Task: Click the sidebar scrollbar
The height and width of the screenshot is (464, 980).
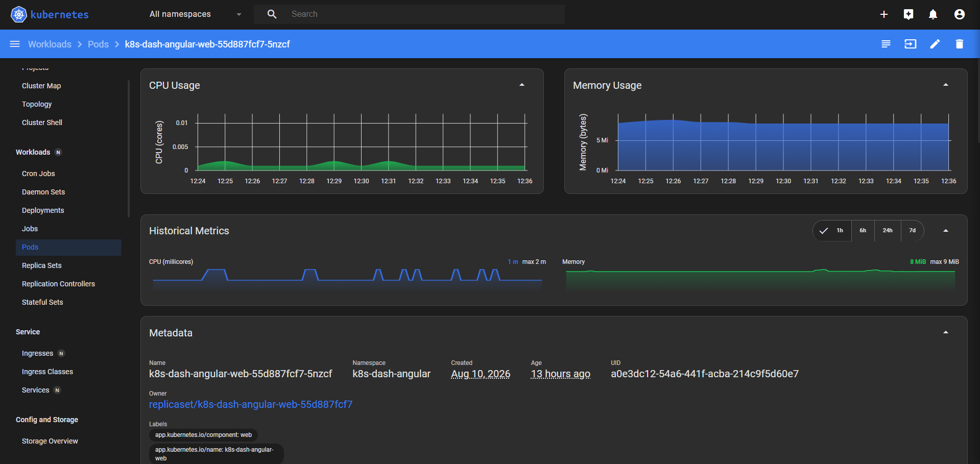Action: (128, 148)
